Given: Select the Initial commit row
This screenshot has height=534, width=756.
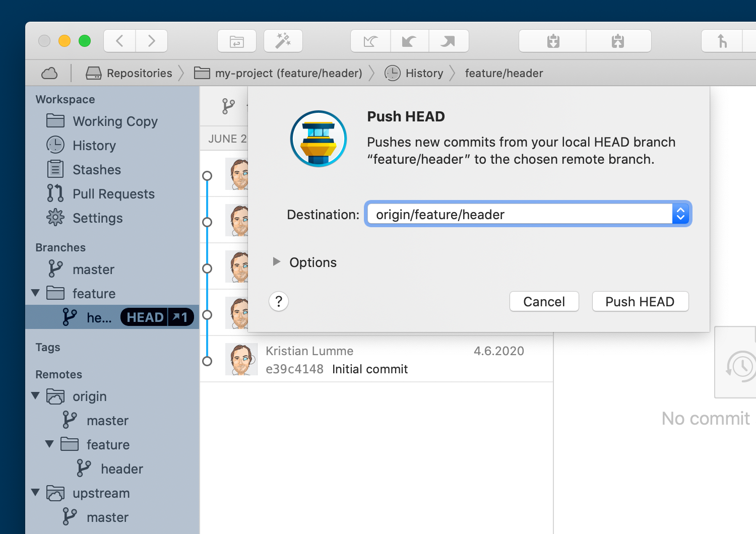Looking at the screenshot, I should click(383, 360).
